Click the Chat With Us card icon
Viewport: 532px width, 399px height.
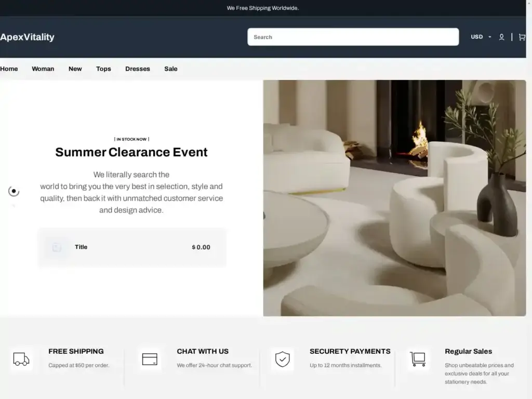tap(150, 359)
